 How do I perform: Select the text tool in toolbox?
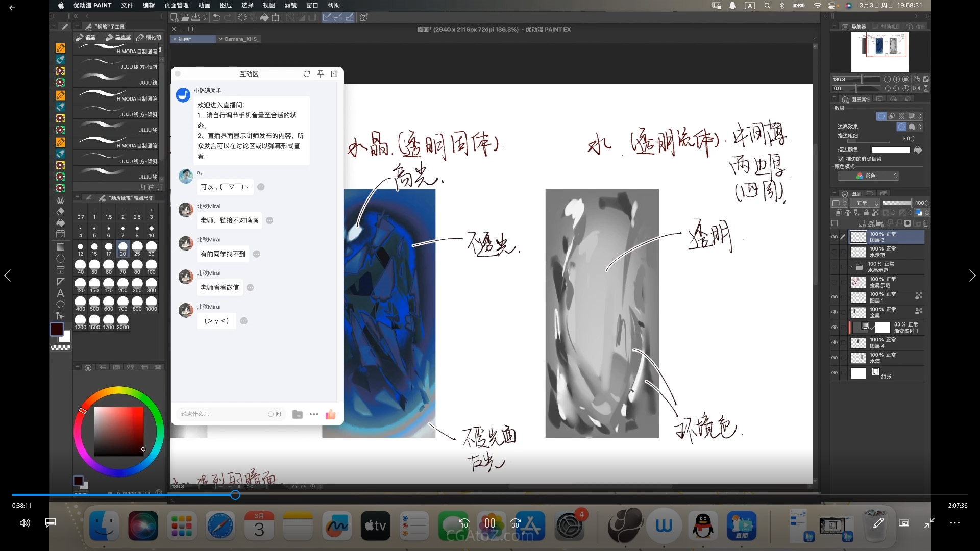60,293
